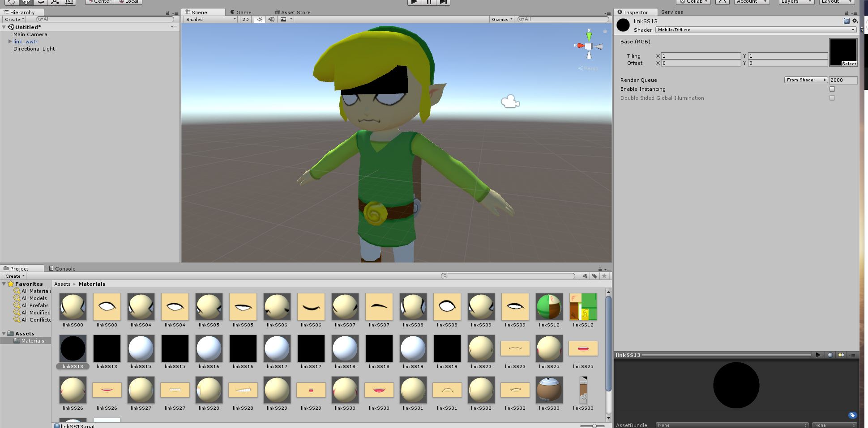Click the Project panel search field
This screenshot has height=428, width=868.
click(x=508, y=276)
